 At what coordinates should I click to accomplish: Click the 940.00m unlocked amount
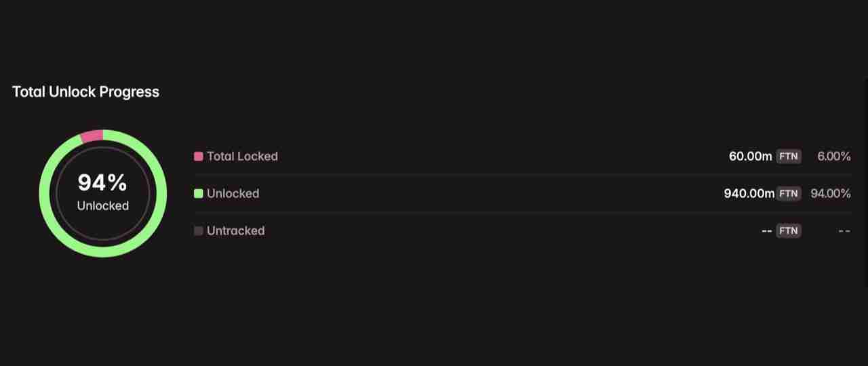749,194
